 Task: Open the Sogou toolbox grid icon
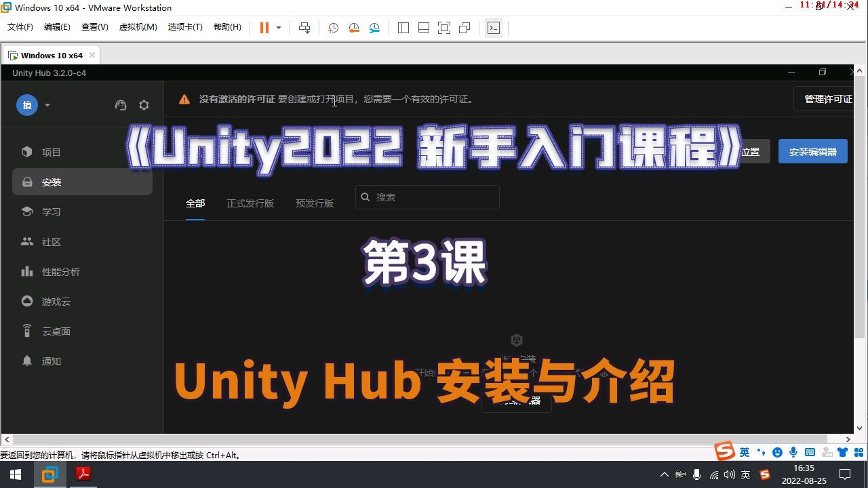coord(859,452)
